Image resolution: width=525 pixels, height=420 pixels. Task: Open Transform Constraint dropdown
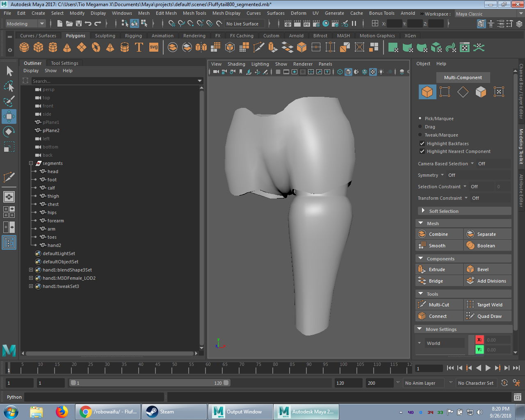tap(466, 198)
